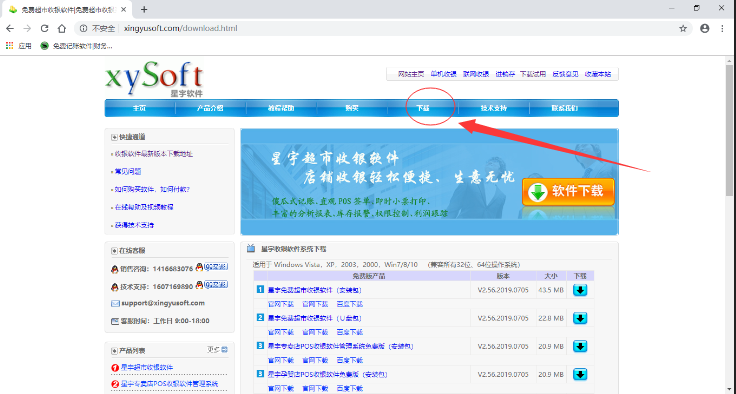Viewport: 736px width, 394px height.
Task: Click support@xingyusoft.com email address
Action: click(163, 303)
